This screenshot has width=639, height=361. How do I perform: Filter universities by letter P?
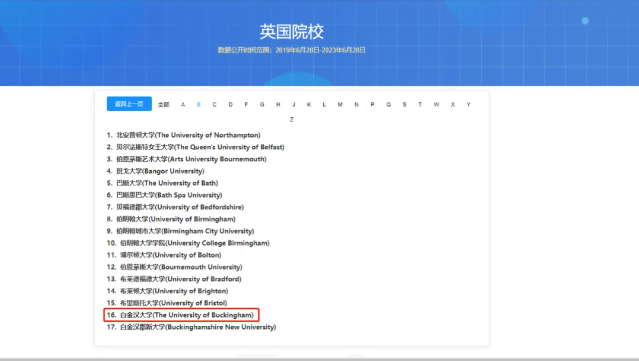(372, 105)
